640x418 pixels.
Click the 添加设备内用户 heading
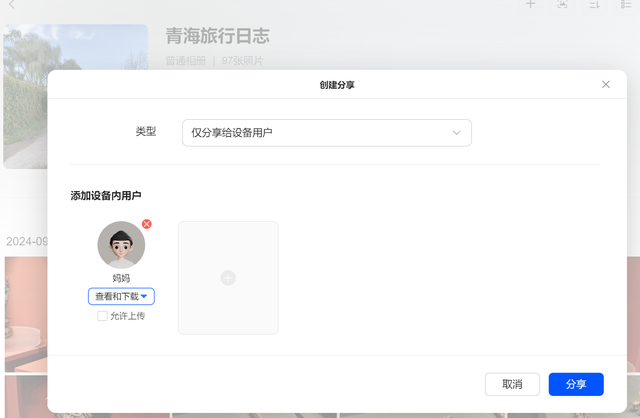tap(106, 196)
